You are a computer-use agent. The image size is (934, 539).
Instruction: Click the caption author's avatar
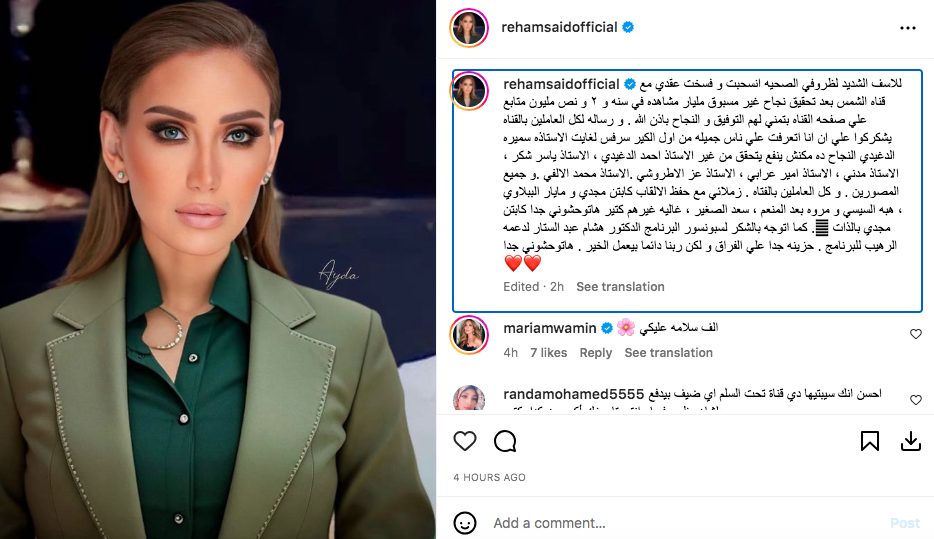469,91
